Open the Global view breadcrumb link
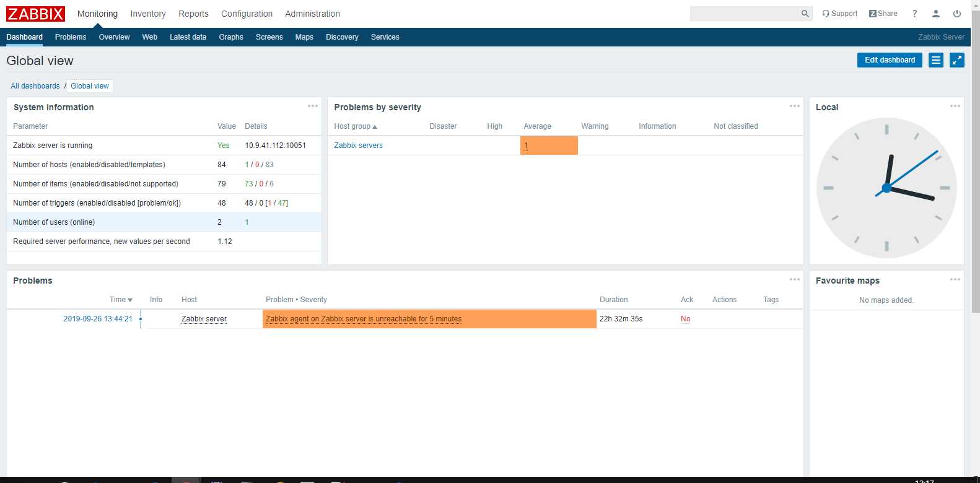980x483 pixels. [x=90, y=86]
